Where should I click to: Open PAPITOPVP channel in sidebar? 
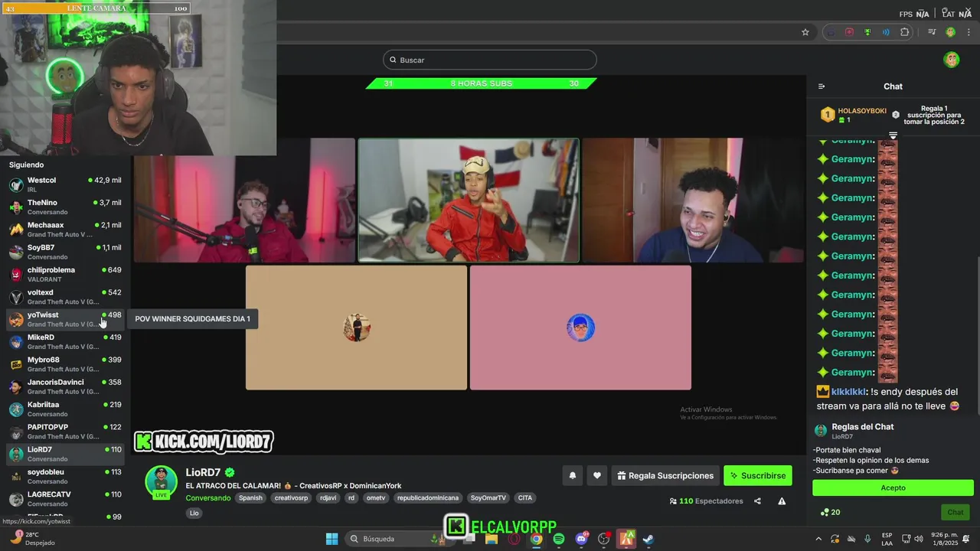pos(65,432)
